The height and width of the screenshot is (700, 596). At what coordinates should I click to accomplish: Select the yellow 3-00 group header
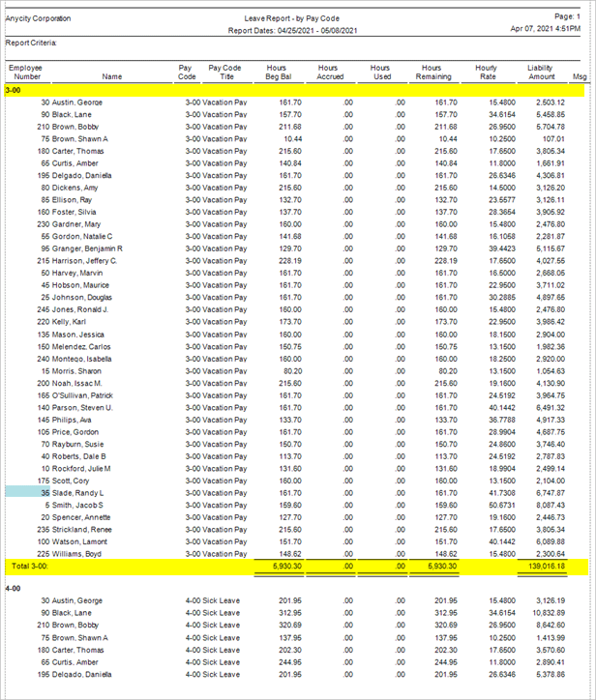tap(295, 90)
